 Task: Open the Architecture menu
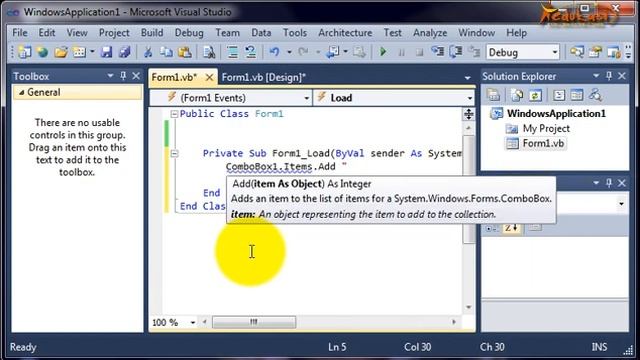[x=345, y=33]
